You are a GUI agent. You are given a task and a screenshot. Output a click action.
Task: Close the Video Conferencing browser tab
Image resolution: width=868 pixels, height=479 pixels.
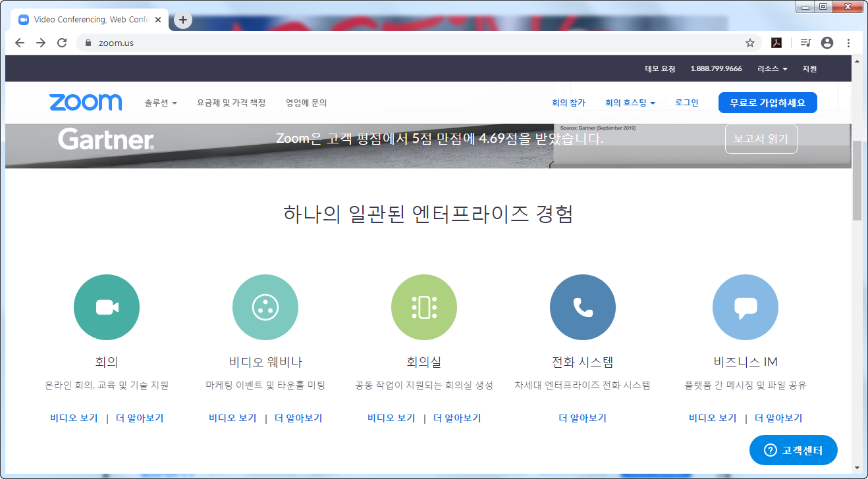click(158, 20)
